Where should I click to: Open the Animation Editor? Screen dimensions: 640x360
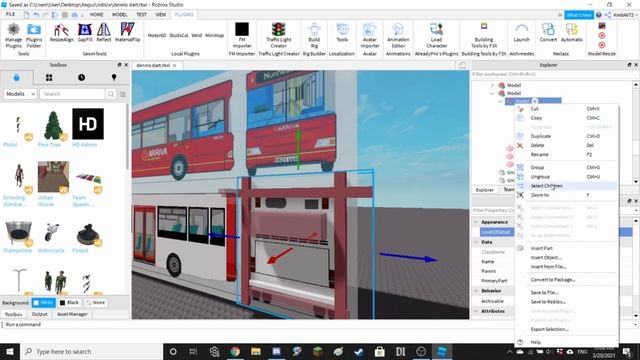point(398,35)
